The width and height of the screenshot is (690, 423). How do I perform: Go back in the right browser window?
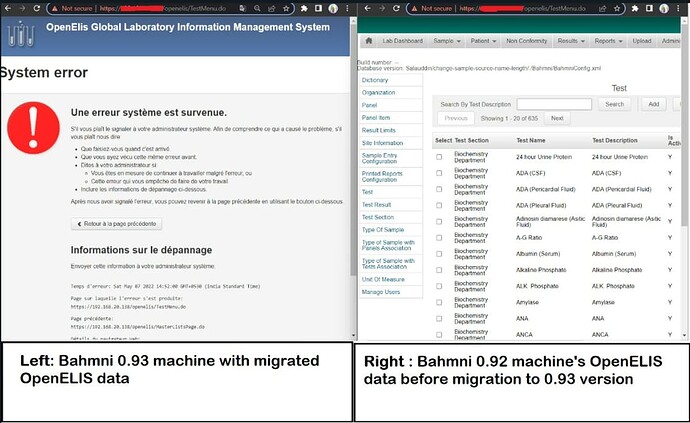pyautogui.click(x=368, y=8)
